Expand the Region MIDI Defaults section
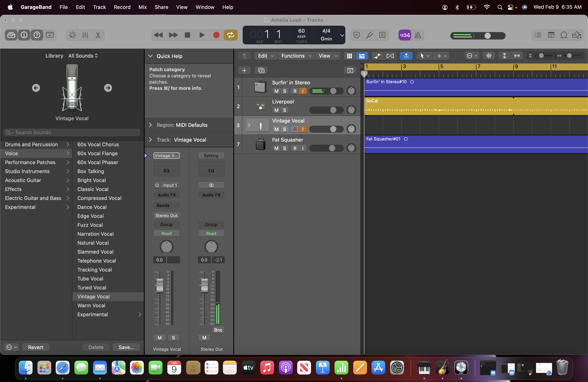The image size is (588, 382). pyautogui.click(x=150, y=125)
